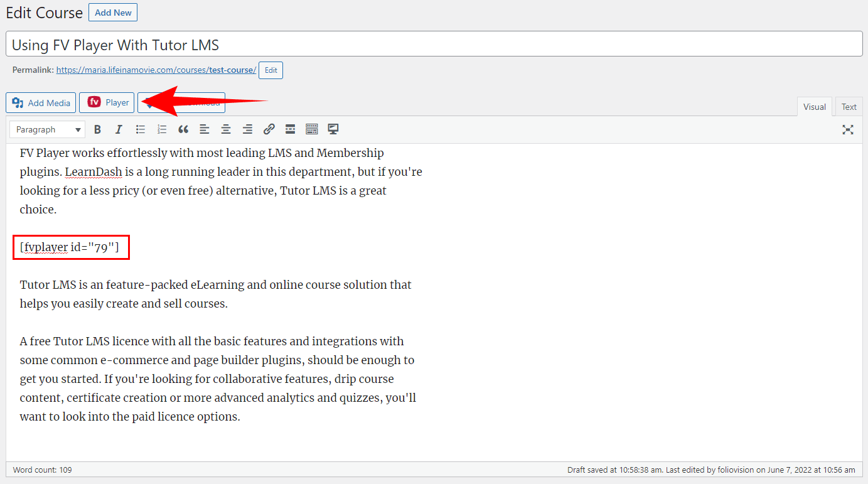Insert the Read More tag
This screenshot has height=484, width=868.
tap(290, 129)
